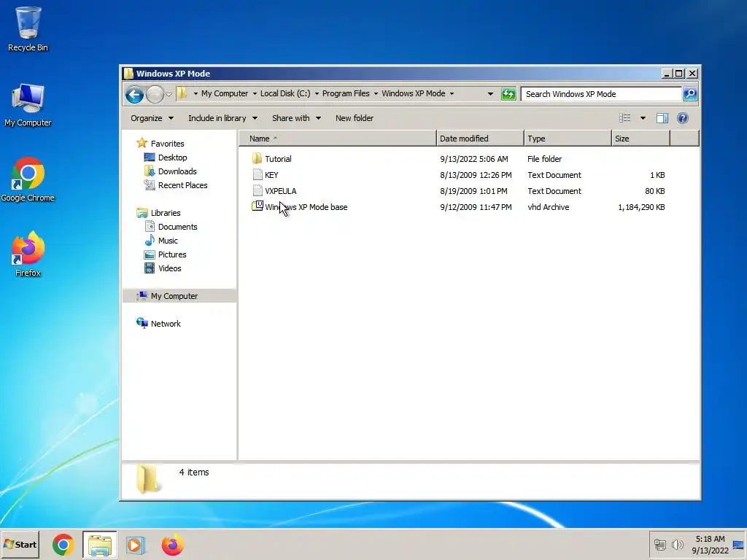The width and height of the screenshot is (747, 560).
Task: Select the Tutorial folder icon
Action: coord(258,158)
